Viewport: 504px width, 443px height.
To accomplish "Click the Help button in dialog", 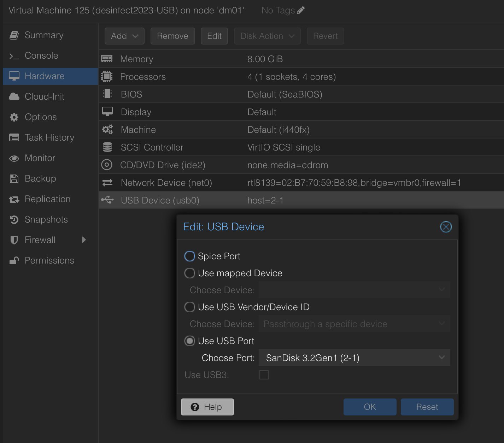I will coord(207,407).
